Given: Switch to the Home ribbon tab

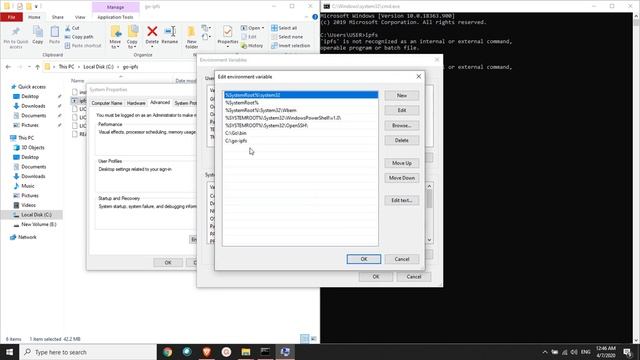Looking at the screenshot, I should [x=34, y=17].
